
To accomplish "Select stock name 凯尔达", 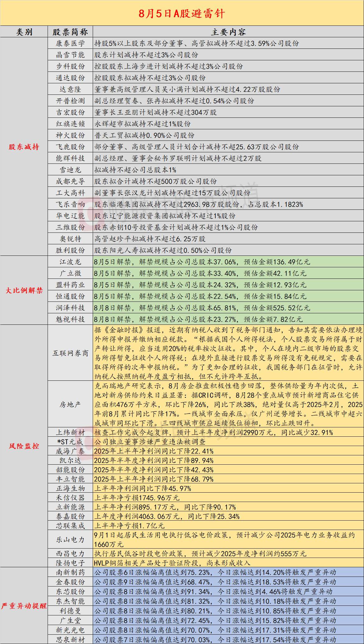I will click(x=70, y=460).
